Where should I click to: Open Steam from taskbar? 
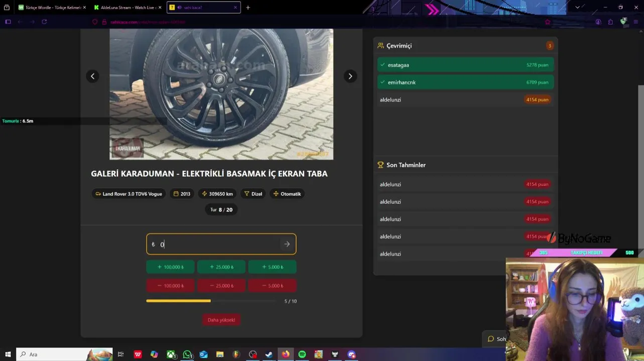coord(269,354)
